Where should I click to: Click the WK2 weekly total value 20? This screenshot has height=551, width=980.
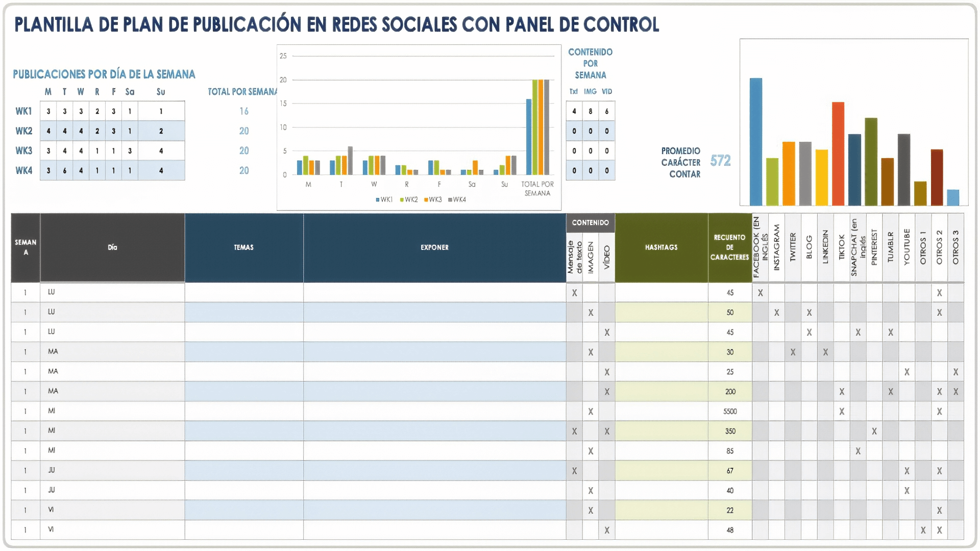[x=244, y=131]
